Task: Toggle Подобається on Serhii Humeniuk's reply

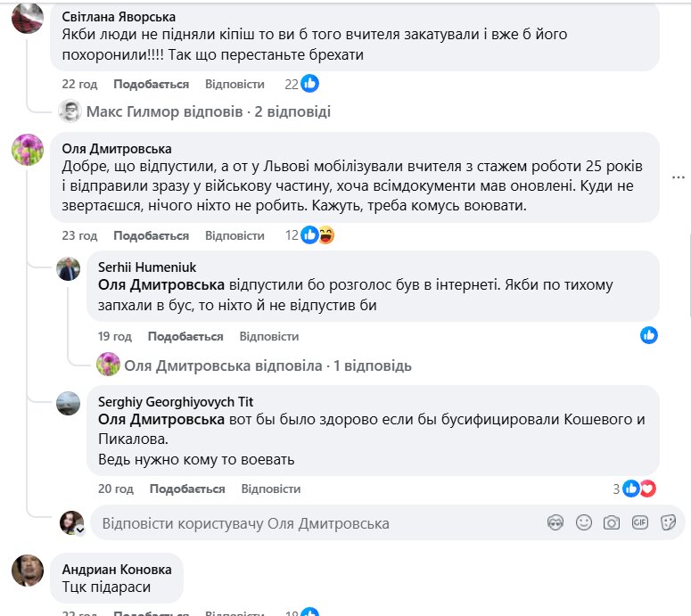Action: (185, 336)
